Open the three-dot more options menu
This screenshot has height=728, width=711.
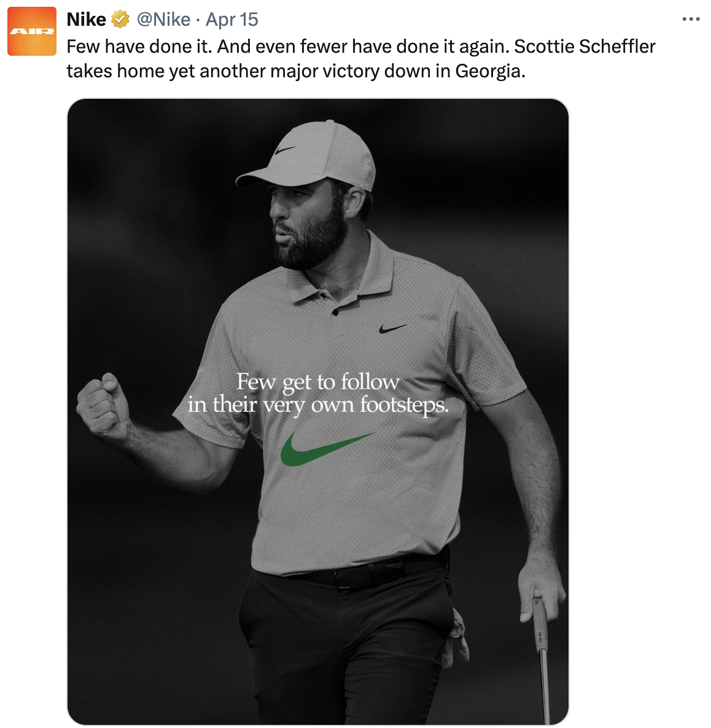tap(691, 20)
